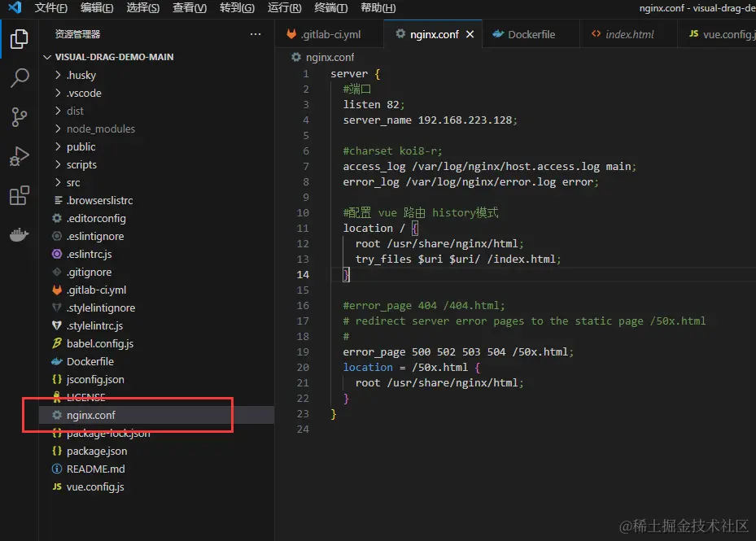Open babel.config.js from the file tree
The width and height of the screenshot is (756, 541).
coord(156,343)
